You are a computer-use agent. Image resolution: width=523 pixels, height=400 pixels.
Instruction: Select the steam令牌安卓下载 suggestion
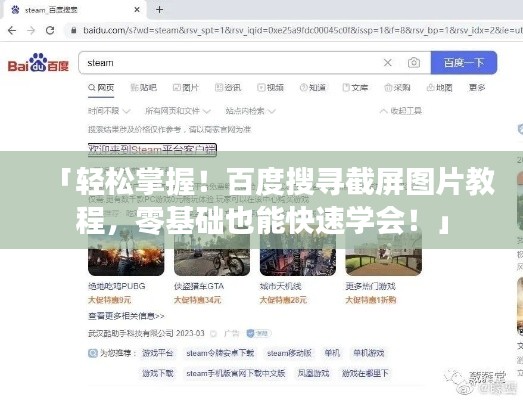220,353
